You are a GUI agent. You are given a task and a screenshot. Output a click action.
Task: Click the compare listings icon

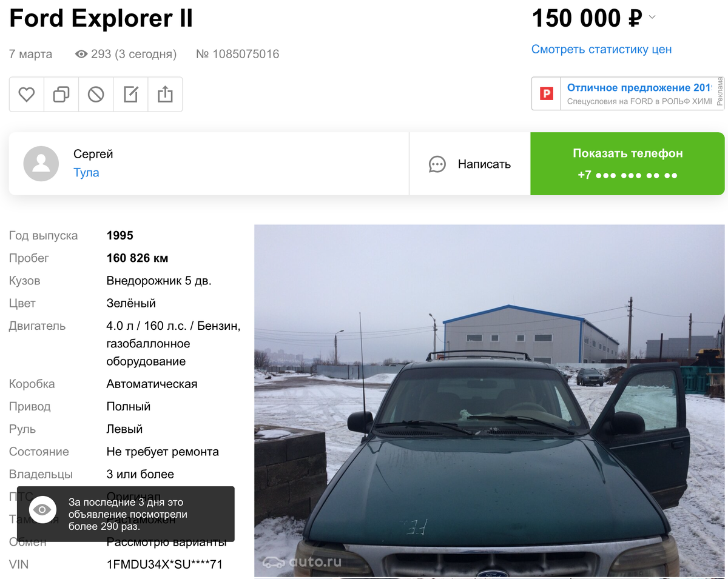pyautogui.click(x=61, y=95)
